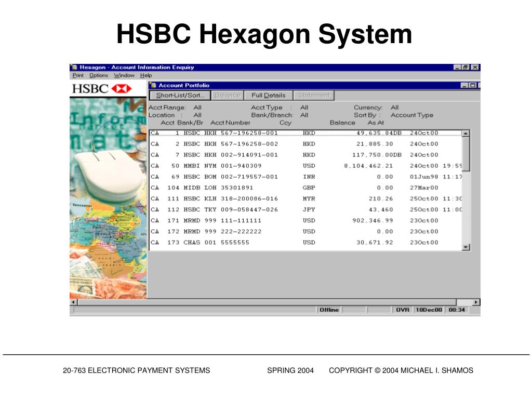Click the Sort By Account Type value
This screenshot has height=399, width=532.
click(411, 115)
